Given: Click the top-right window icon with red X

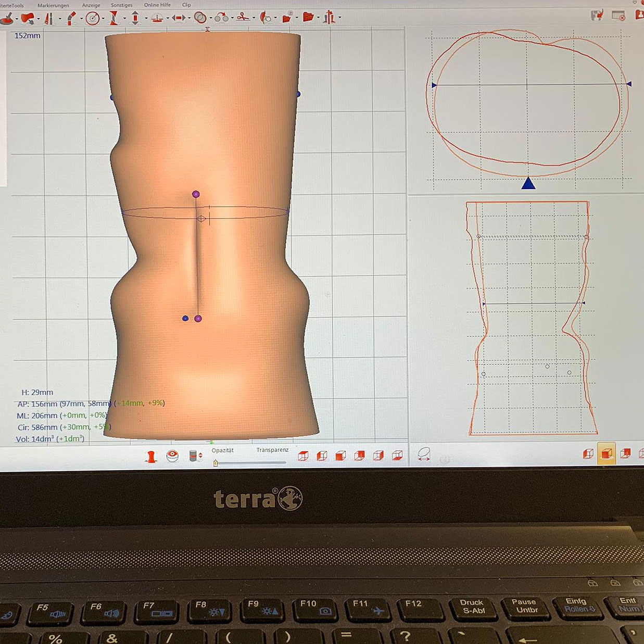Looking at the screenshot, I should (618, 15).
